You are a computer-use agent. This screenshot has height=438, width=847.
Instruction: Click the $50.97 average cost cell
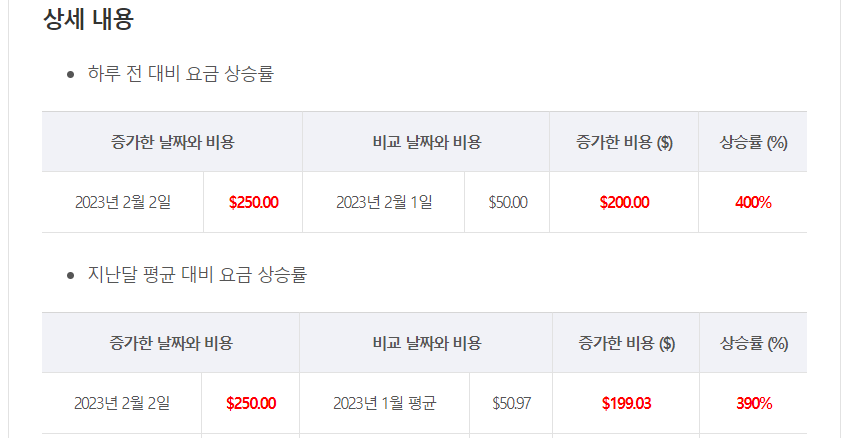tap(511, 403)
